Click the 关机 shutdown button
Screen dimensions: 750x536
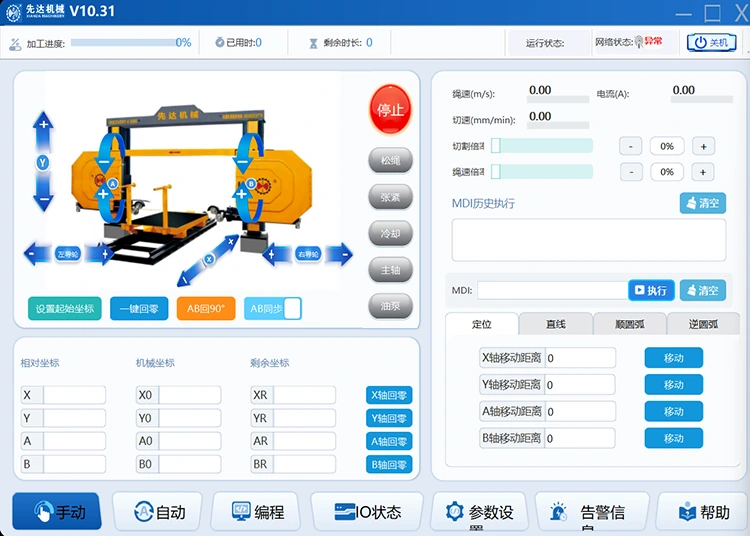pos(711,43)
